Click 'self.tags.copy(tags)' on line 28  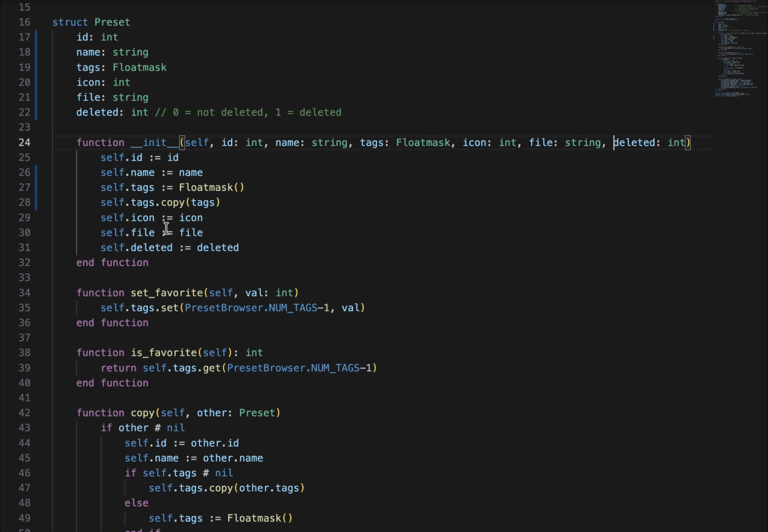[160, 202]
